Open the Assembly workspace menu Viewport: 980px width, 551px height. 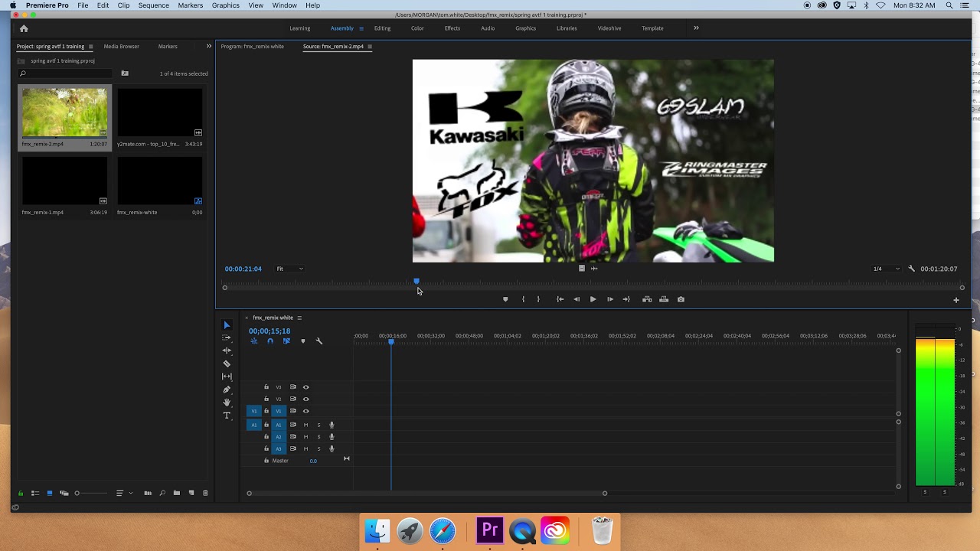(x=361, y=28)
